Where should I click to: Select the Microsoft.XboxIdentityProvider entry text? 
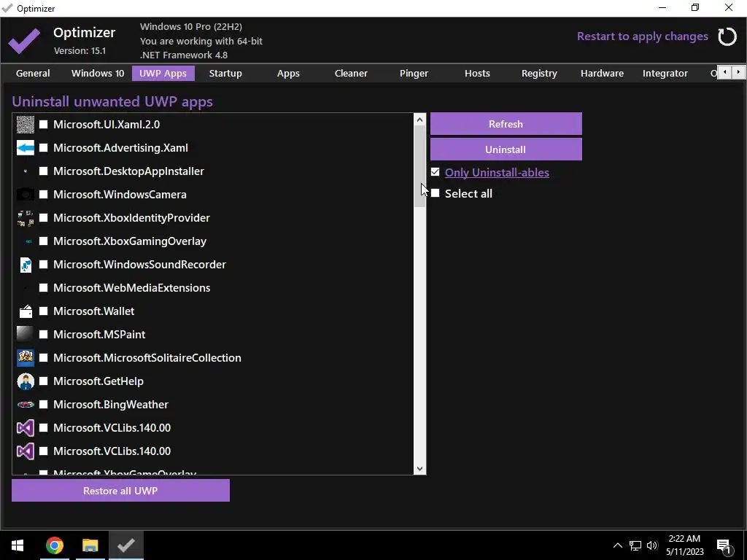[x=131, y=218]
